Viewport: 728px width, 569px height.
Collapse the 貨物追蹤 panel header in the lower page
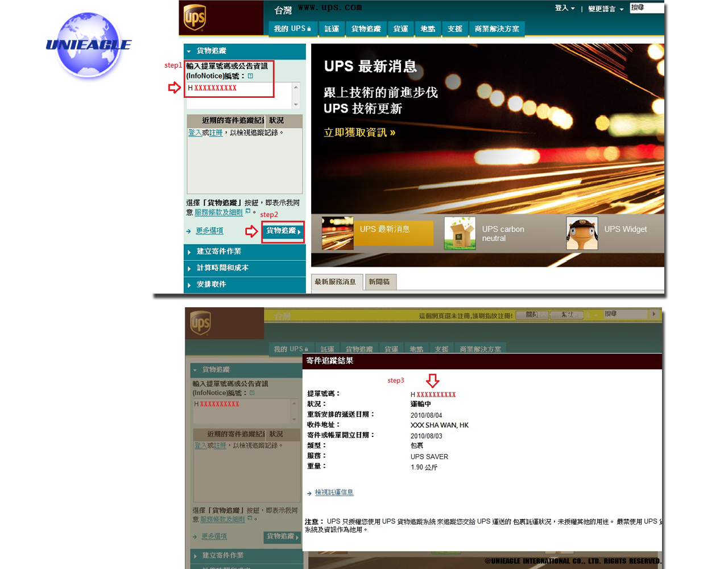[246, 370]
